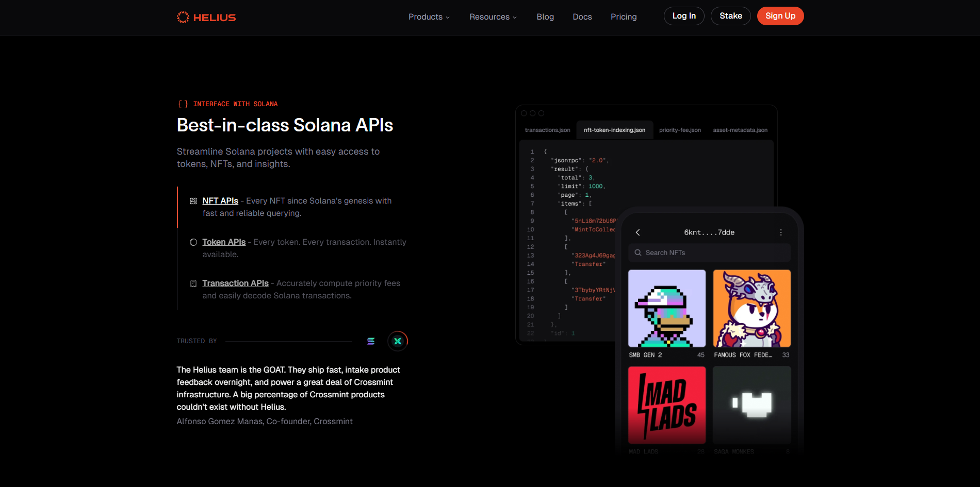The width and height of the screenshot is (980, 487).
Task: Click the magnifier icon in Search NFTs field
Action: [x=638, y=253]
